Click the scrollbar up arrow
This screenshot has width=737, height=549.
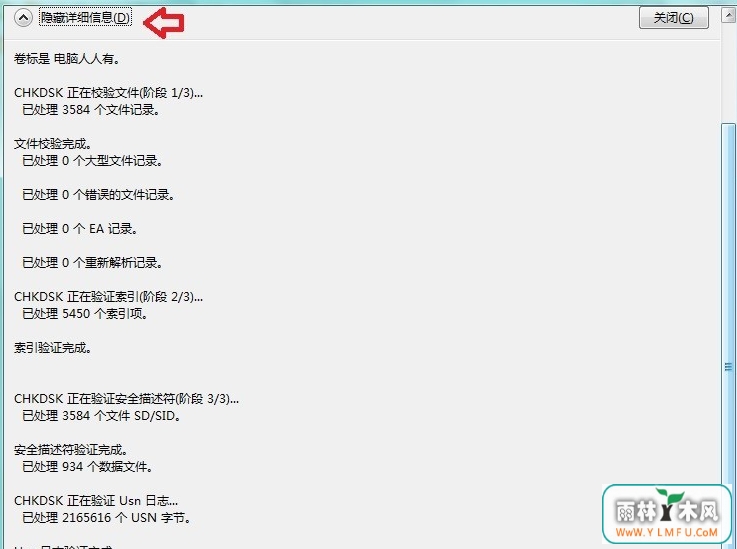click(728, 16)
